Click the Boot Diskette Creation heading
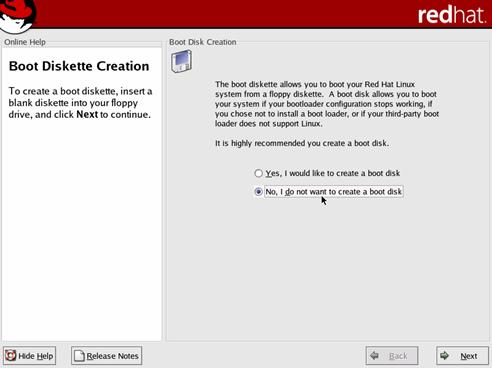This screenshot has width=492, height=368. click(x=79, y=66)
